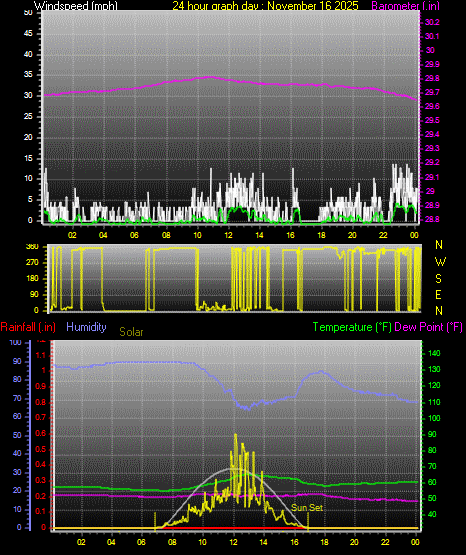Click the S compass label of wind direction
The width and height of the screenshot is (466, 555).
(438, 279)
